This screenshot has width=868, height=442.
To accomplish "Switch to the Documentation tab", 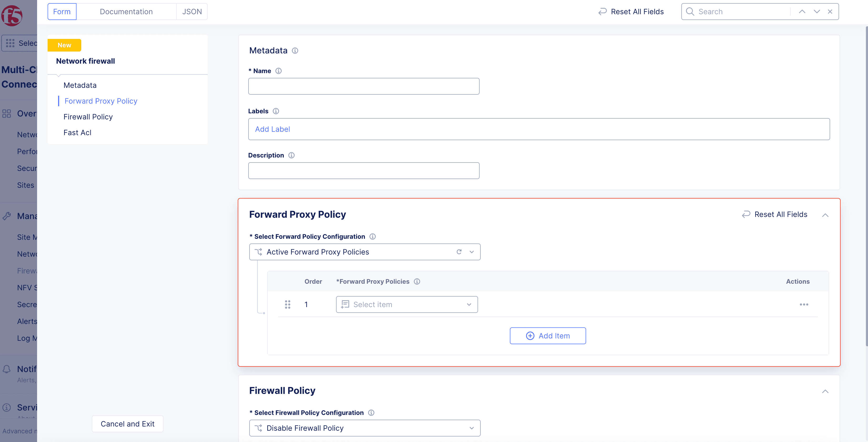I will (x=126, y=12).
